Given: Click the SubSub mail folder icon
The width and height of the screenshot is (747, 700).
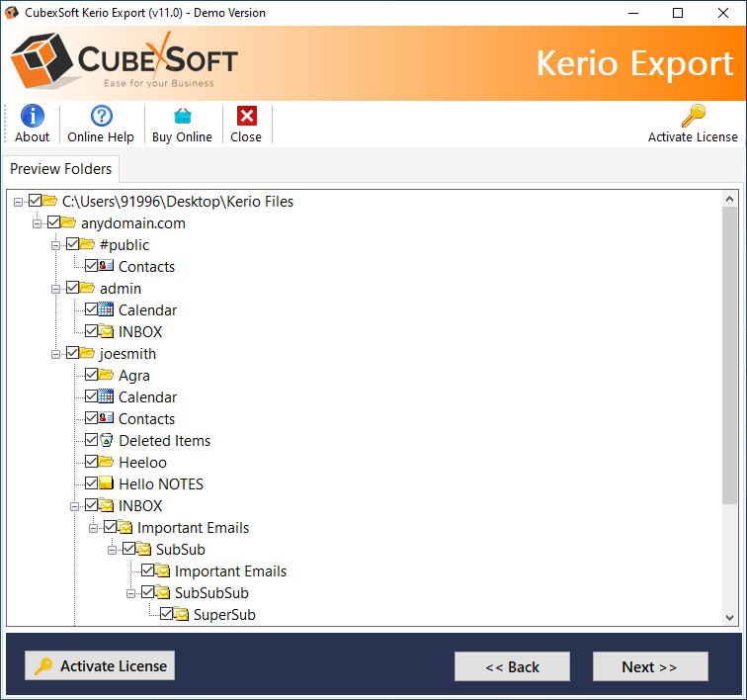Looking at the screenshot, I should tap(143, 549).
